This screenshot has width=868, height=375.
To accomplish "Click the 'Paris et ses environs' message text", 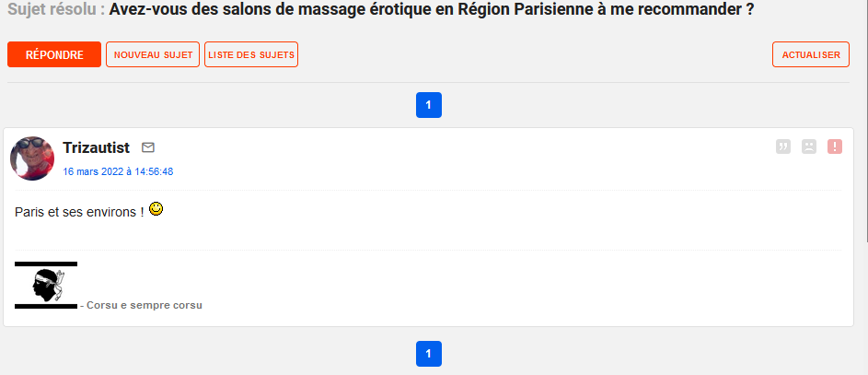I will (x=80, y=212).
